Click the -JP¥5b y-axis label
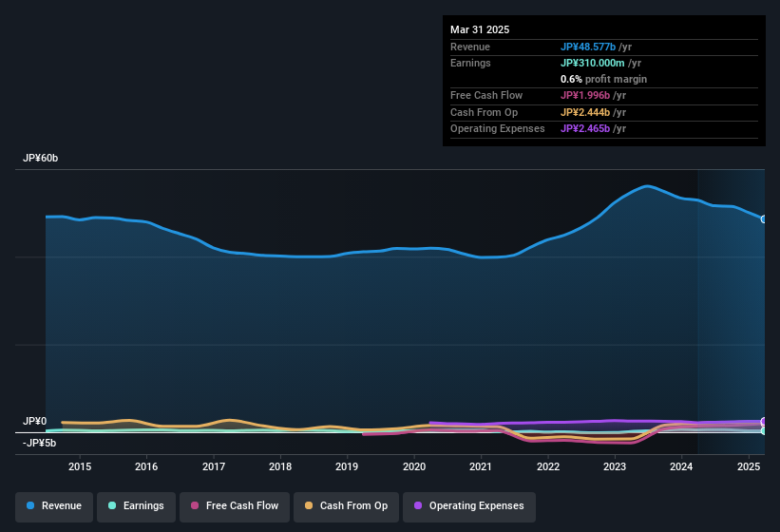 tap(39, 443)
